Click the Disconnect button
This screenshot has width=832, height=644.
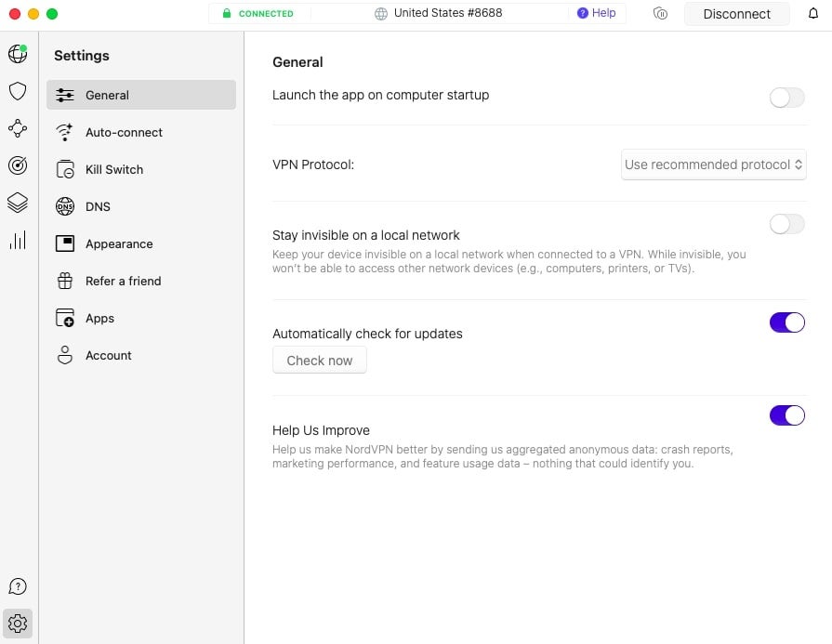point(736,14)
